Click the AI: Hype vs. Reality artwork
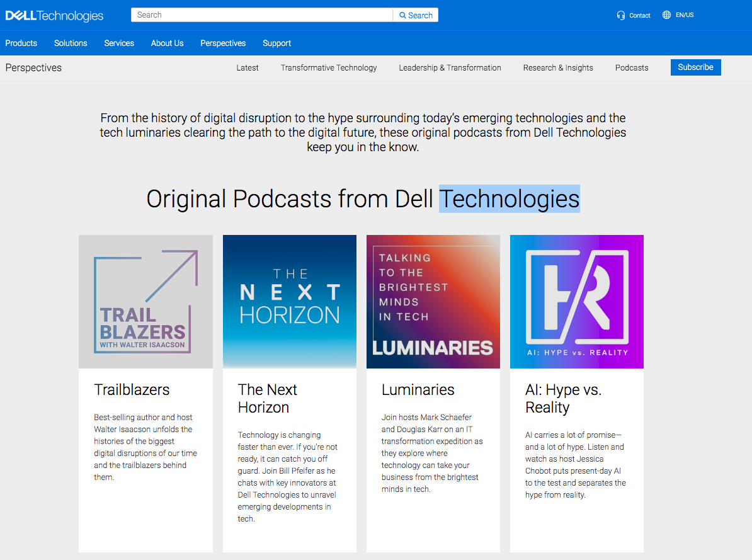The image size is (752, 560). (577, 302)
